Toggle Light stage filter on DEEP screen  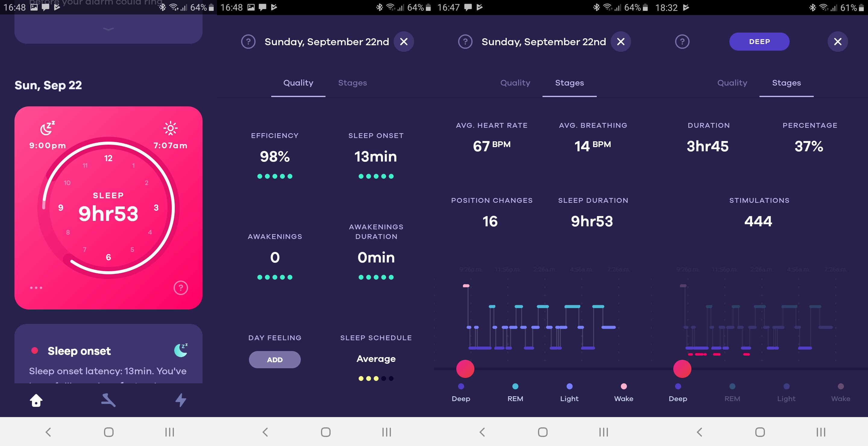point(786,392)
